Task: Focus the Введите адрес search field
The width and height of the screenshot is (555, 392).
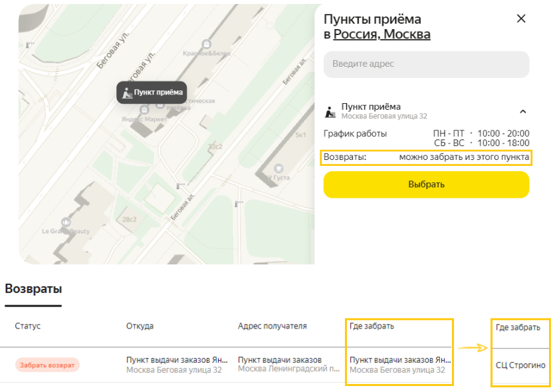Action: pos(426,64)
